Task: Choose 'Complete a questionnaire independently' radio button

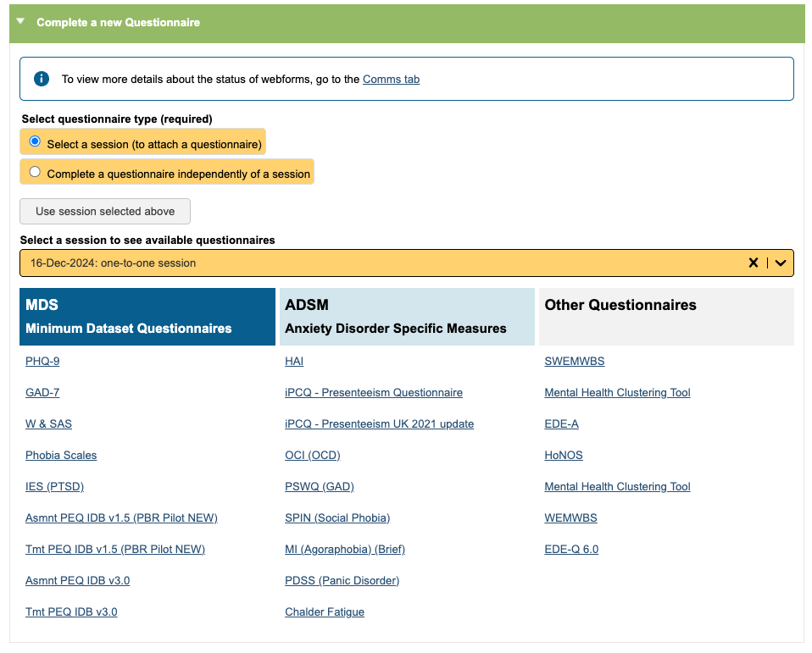Action: pos(35,172)
